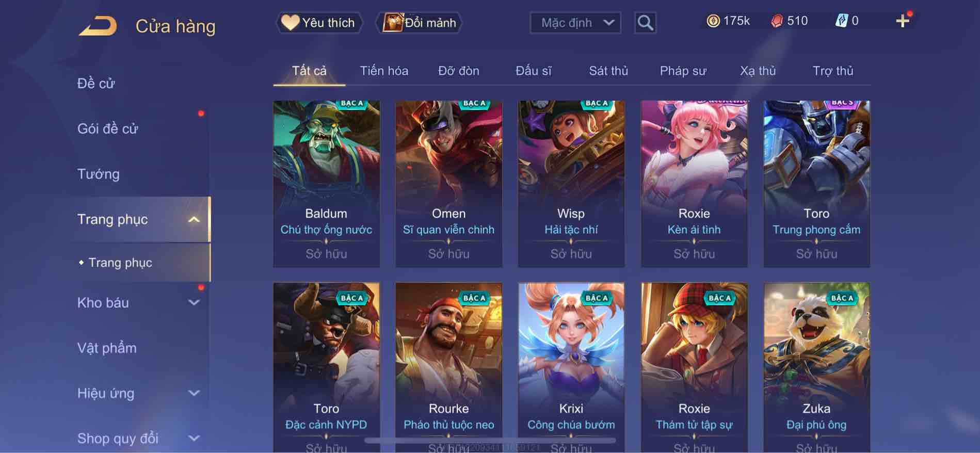Open Gói đề cử in sidebar
The height and width of the screenshot is (453, 980).
click(108, 128)
